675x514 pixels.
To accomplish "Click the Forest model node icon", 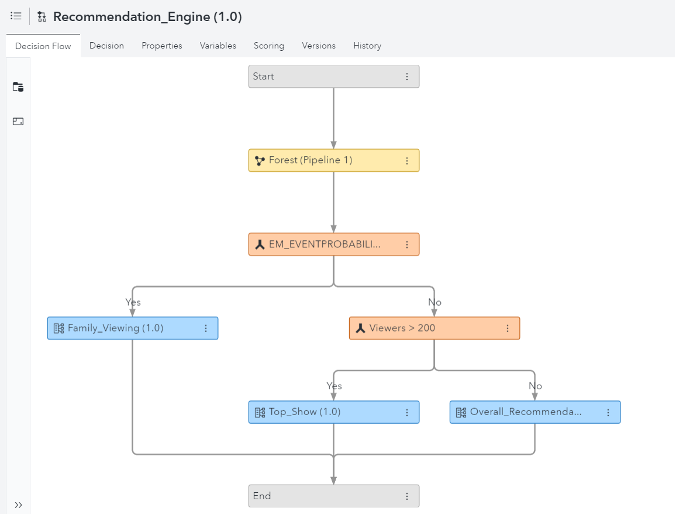I will pos(260,160).
